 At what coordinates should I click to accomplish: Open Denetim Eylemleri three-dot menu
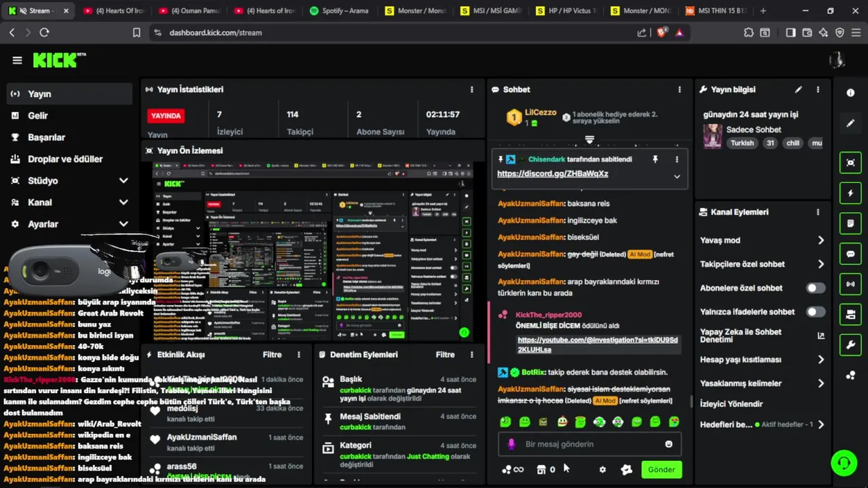(472, 354)
